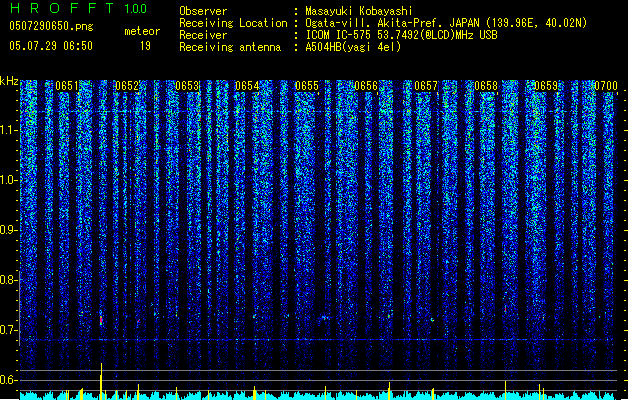Click the meteor count value 19
Viewport: 629px width, 400px height.
click(x=145, y=46)
